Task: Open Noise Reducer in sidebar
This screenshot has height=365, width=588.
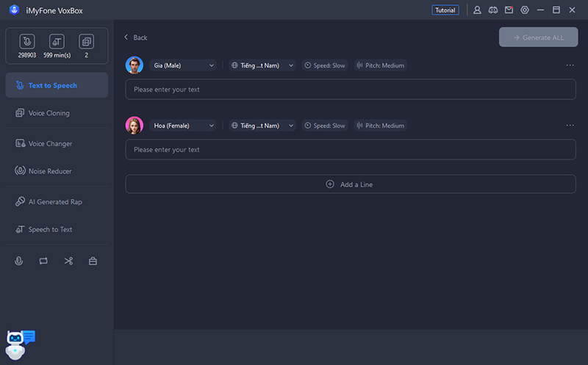Action: [57, 171]
